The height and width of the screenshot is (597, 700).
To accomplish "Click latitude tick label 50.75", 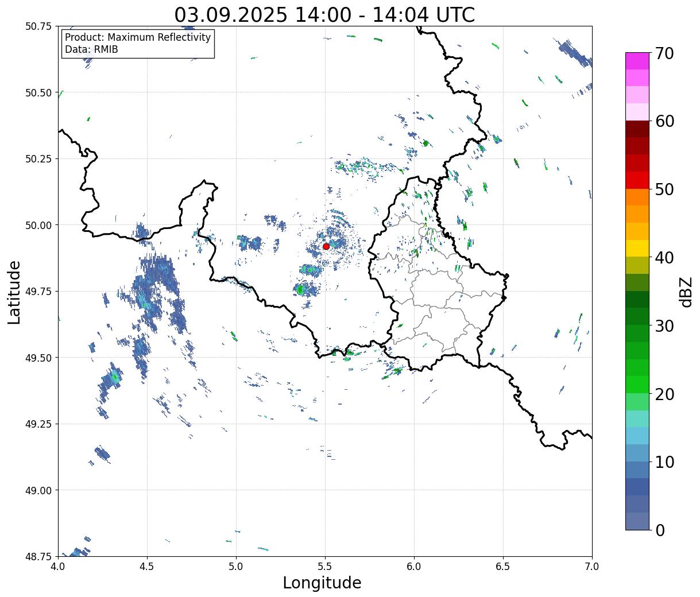I will (x=38, y=26).
